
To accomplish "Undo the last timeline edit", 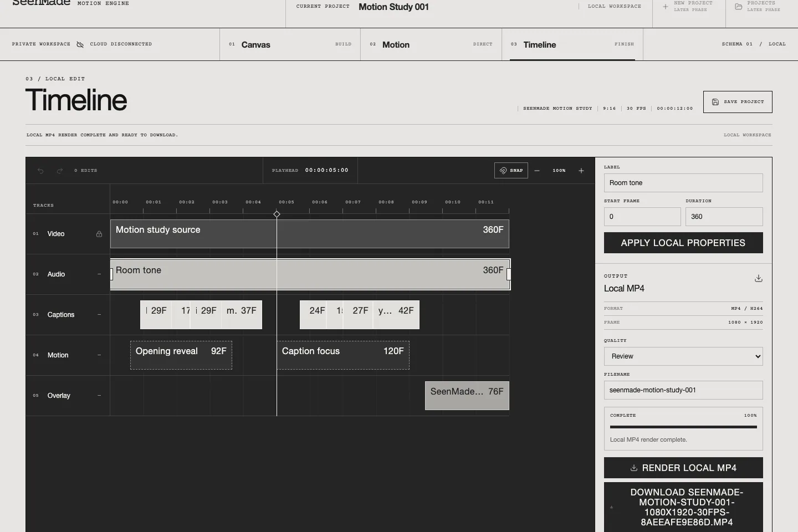I will click(40, 171).
